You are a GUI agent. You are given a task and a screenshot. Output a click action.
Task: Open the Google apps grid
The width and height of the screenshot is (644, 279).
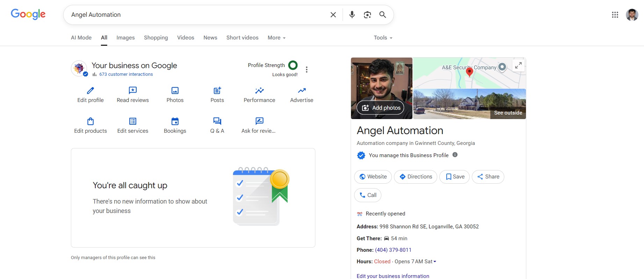(x=615, y=15)
